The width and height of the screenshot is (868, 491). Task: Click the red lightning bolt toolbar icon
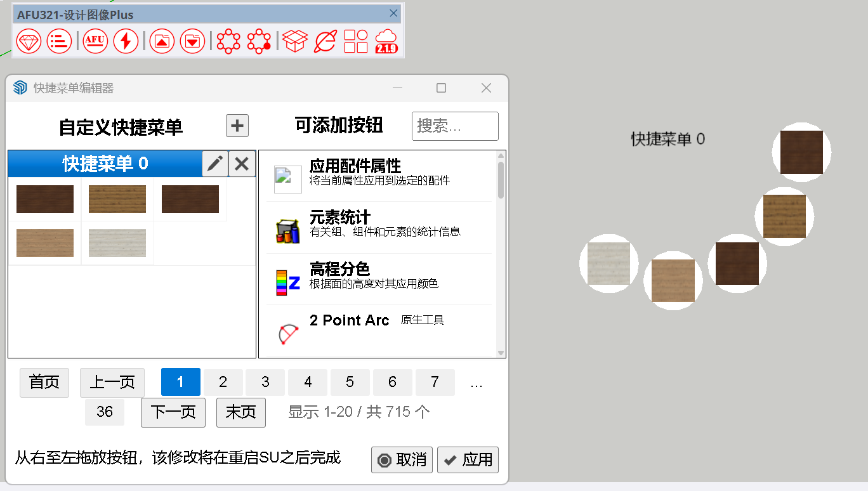[x=126, y=41]
